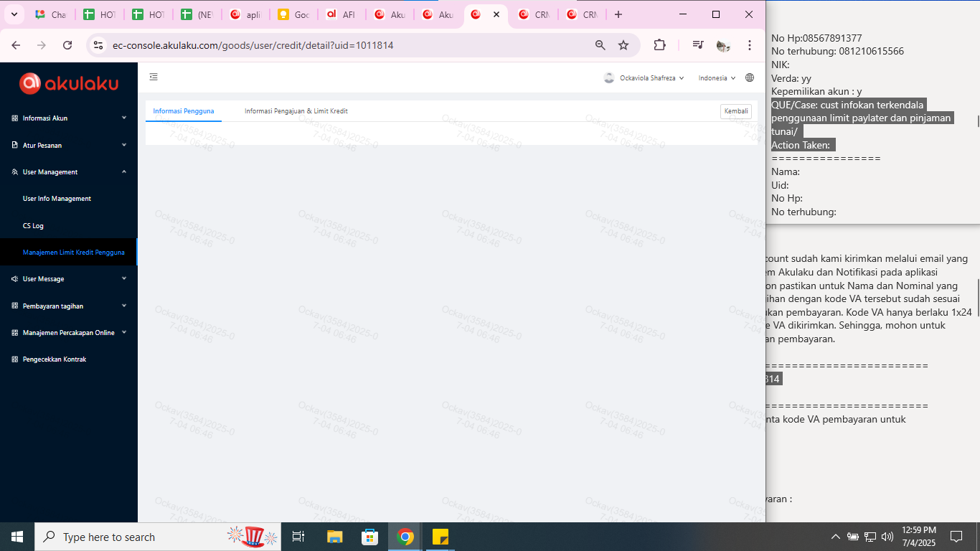Screen dimensions: 980x551
Task: Expand the Atur Pesanan menu
Action: (x=69, y=145)
